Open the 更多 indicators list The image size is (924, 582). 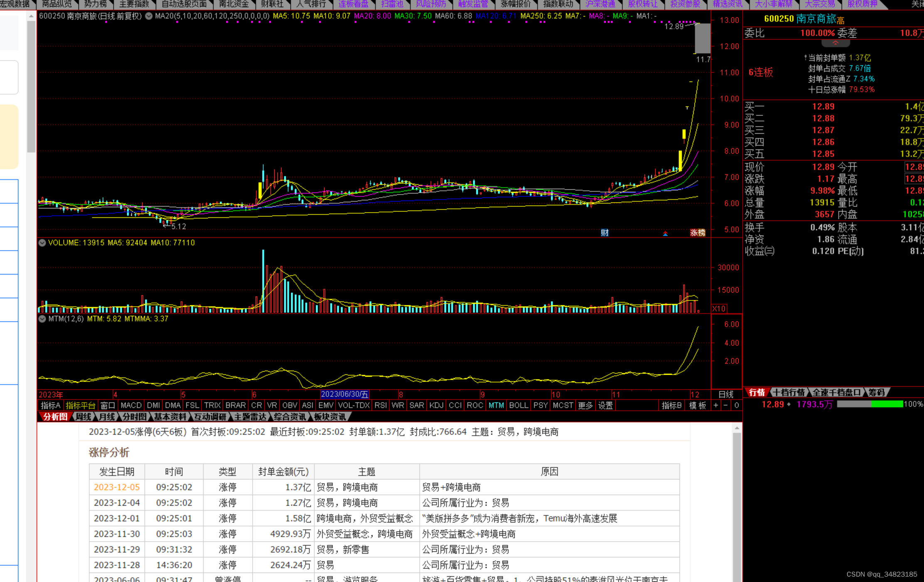tap(585, 405)
